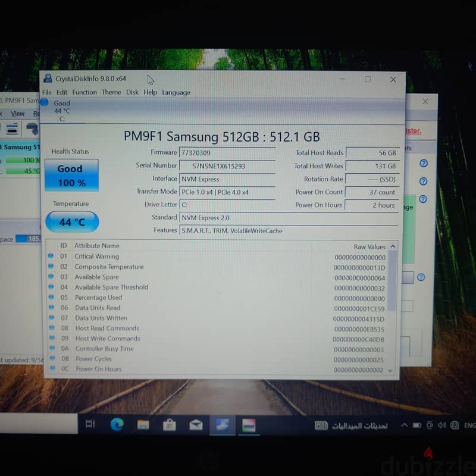476x476 pixels.
Task: Close the background window with its X
Action: pos(425,101)
